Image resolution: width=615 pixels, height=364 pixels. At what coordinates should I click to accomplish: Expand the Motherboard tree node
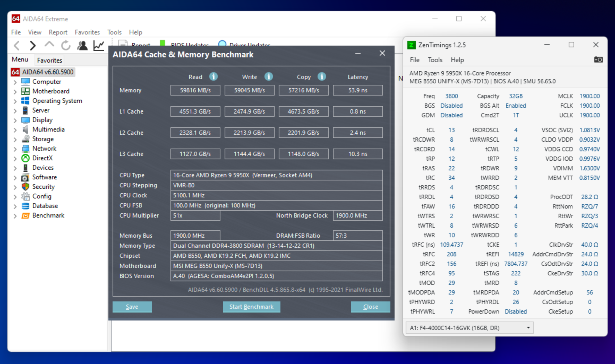pyautogui.click(x=15, y=92)
